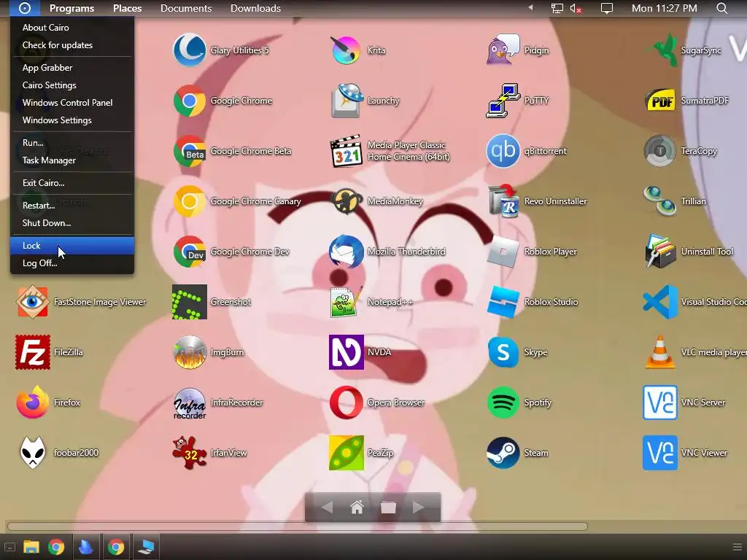
Task: Open VNC Server icon
Action: point(659,402)
